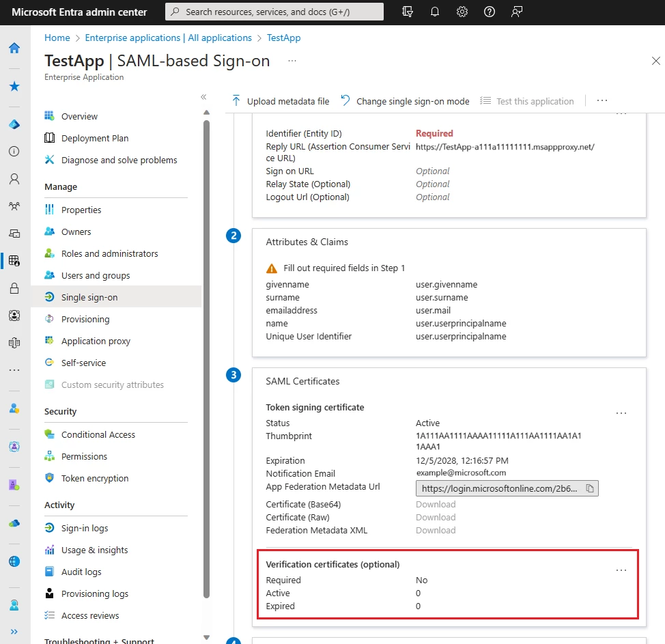
Task: Click the Reply URL value text
Action: click(x=505, y=147)
